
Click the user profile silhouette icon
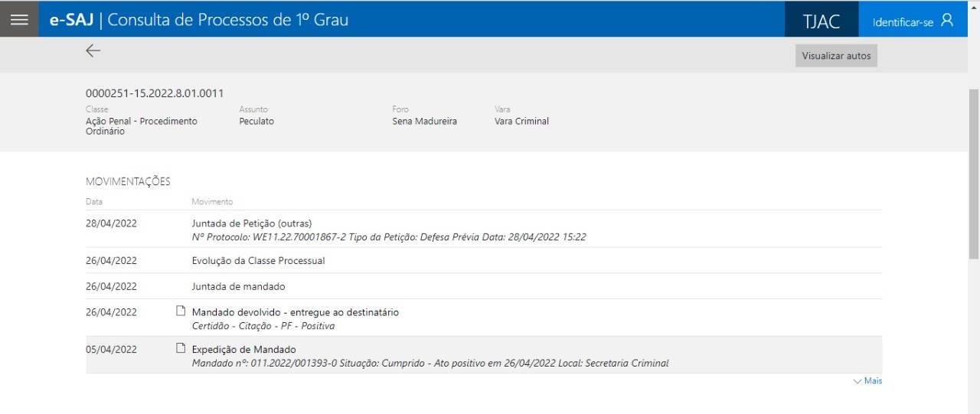tap(947, 21)
